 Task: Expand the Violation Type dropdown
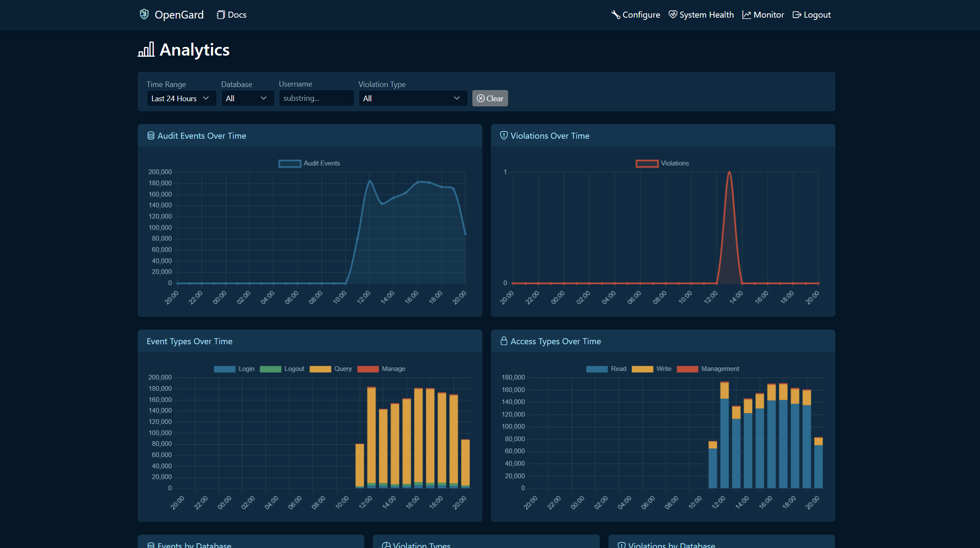[x=412, y=98]
